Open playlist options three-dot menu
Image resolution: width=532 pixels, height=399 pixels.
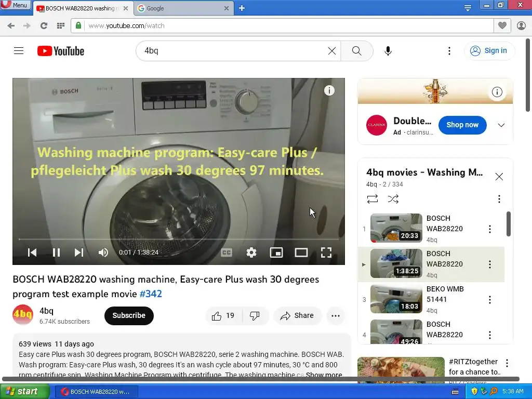coord(499,199)
